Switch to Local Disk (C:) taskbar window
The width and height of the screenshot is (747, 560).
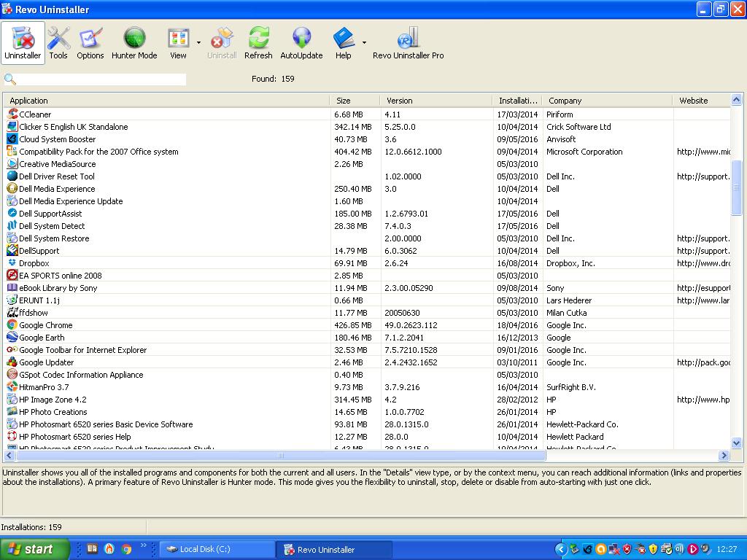point(217,549)
